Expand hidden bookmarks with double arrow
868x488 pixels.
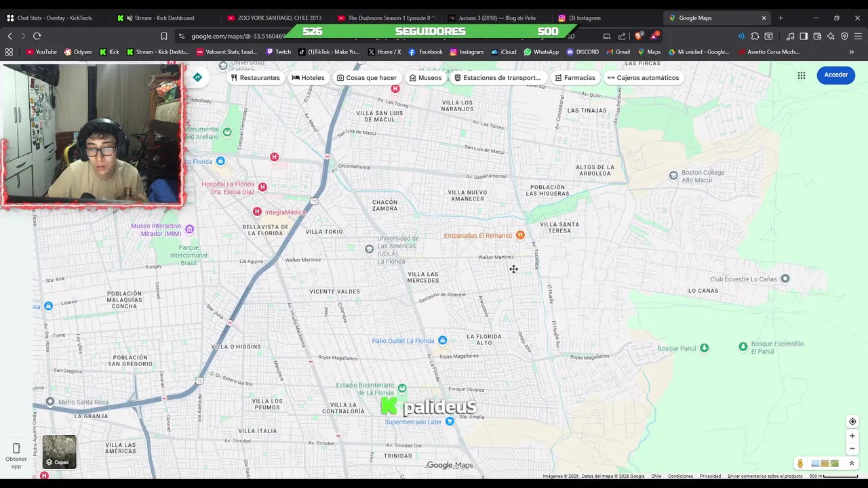pos(852,52)
